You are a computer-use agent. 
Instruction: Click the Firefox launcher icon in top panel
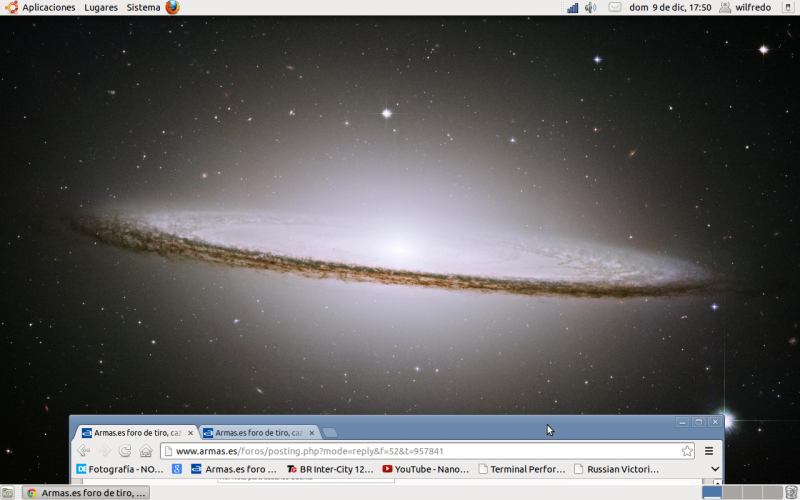[x=173, y=7]
